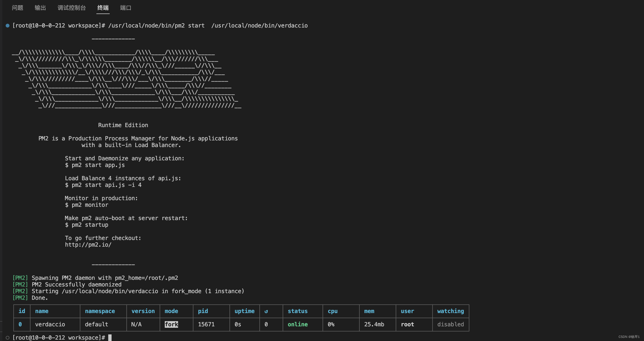Click the restart-count arrow icon header
This screenshot has height=341, width=644.
266,311
